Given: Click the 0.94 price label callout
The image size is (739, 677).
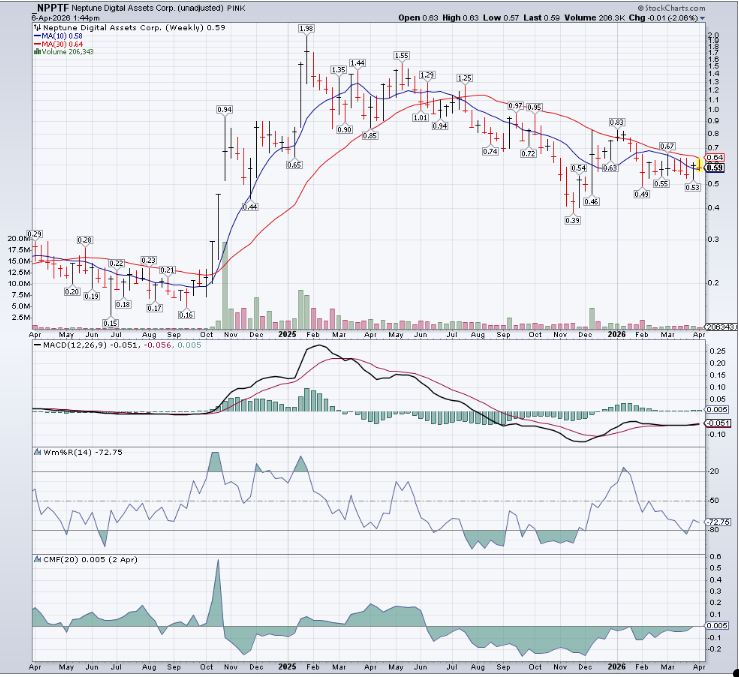Looking at the screenshot, I should click(x=225, y=108).
